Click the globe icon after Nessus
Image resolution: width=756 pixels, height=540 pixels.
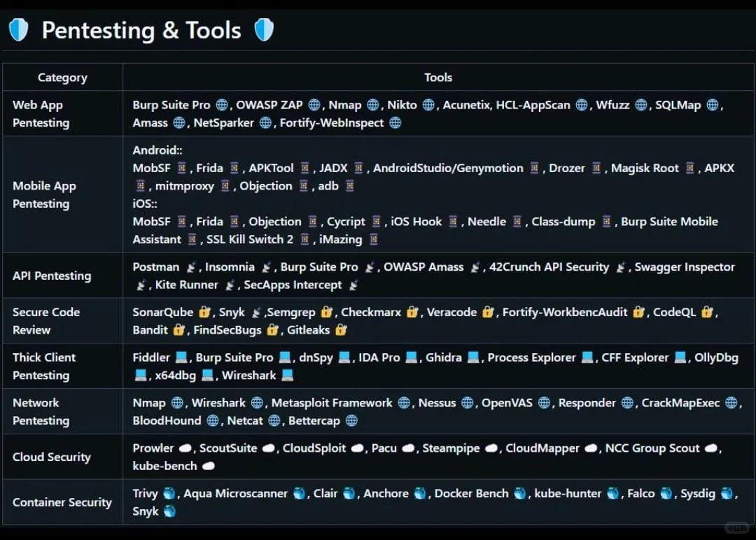(x=468, y=403)
